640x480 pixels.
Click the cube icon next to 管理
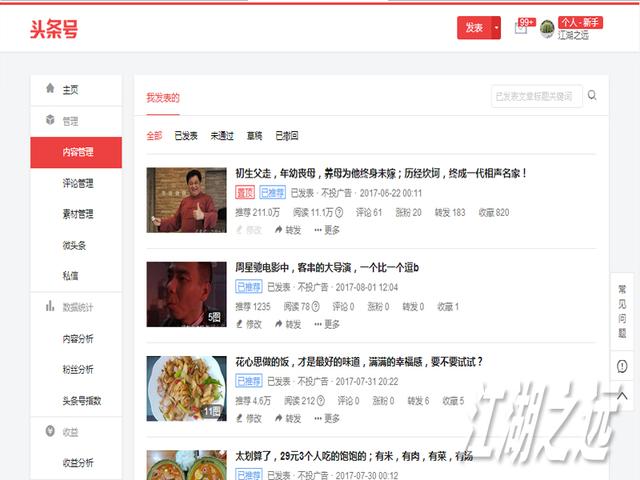[x=50, y=120]
